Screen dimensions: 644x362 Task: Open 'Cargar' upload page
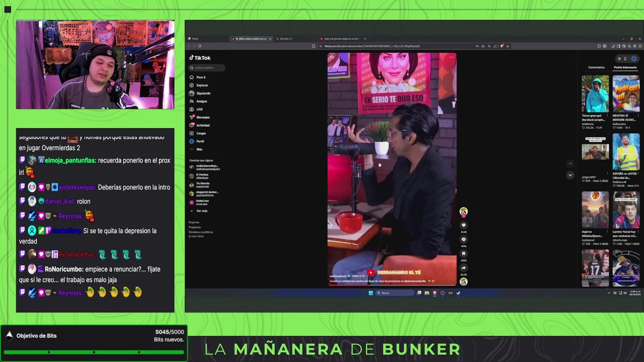(197, 133)
